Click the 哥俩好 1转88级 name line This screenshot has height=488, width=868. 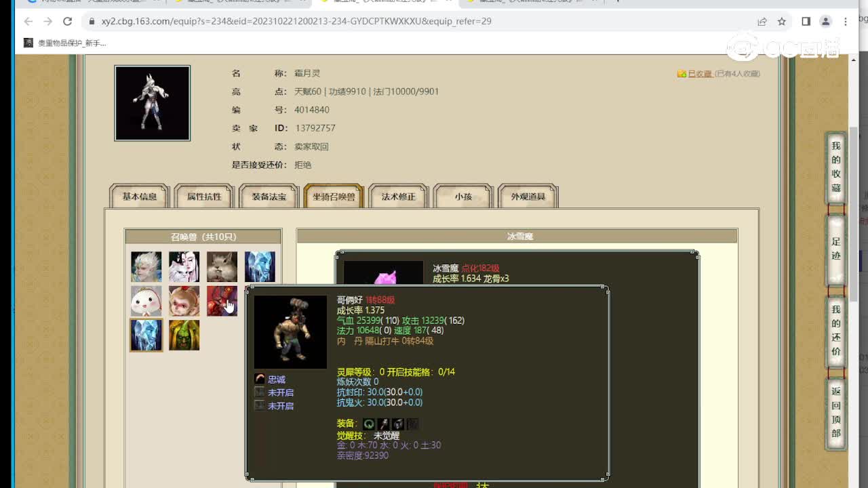[x=366, y=300]
